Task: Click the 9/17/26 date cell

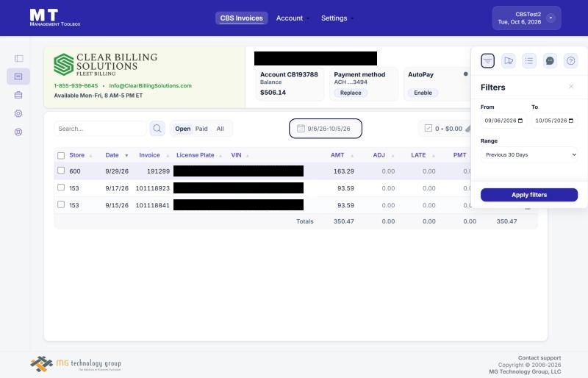Action: point(117,188)
